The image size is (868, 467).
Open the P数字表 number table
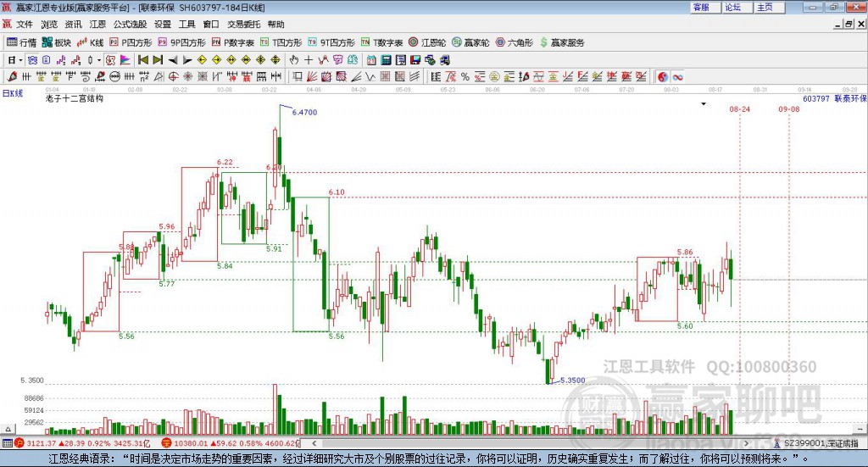[232, 42]
